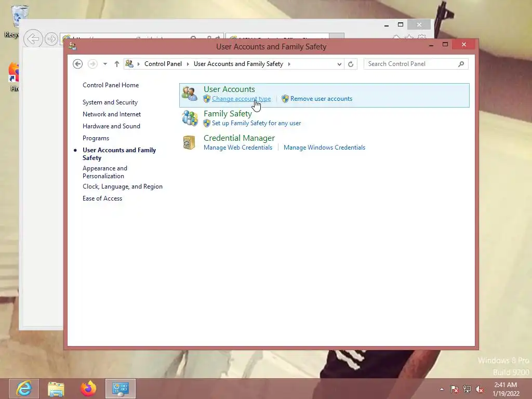Launch Firefox from taskbar
The image size is (532, 399).
click(x=88, y=389)
